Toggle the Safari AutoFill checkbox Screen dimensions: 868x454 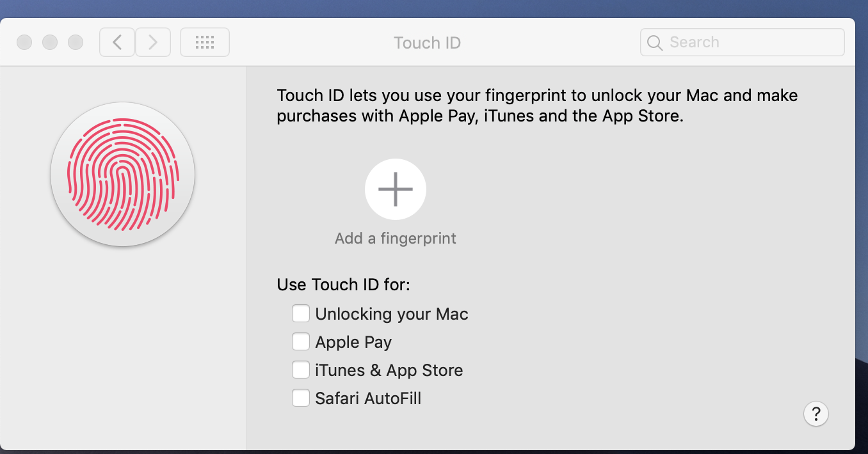(301, 398)
